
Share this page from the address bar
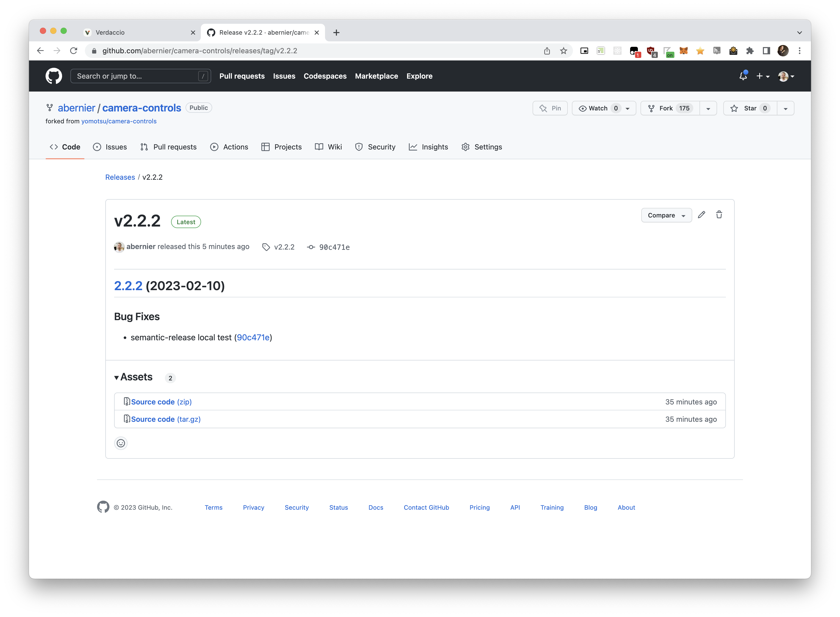coord(547,51)
